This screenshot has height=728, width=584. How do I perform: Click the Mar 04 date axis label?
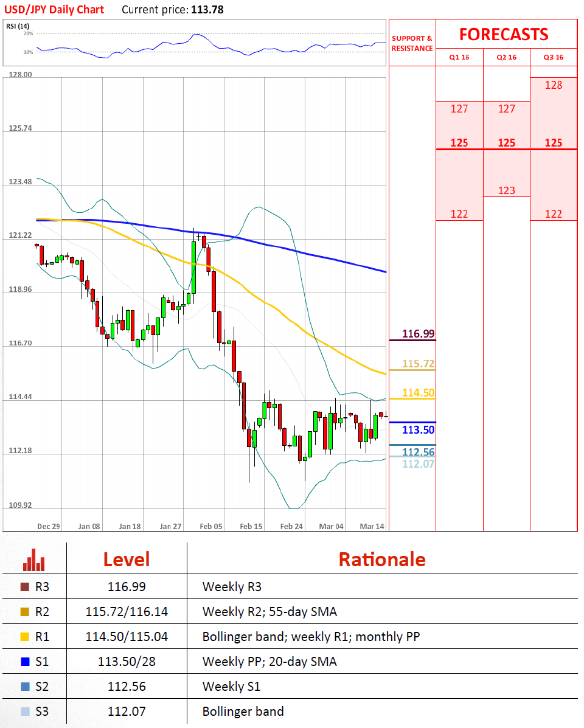click(332, 527)
